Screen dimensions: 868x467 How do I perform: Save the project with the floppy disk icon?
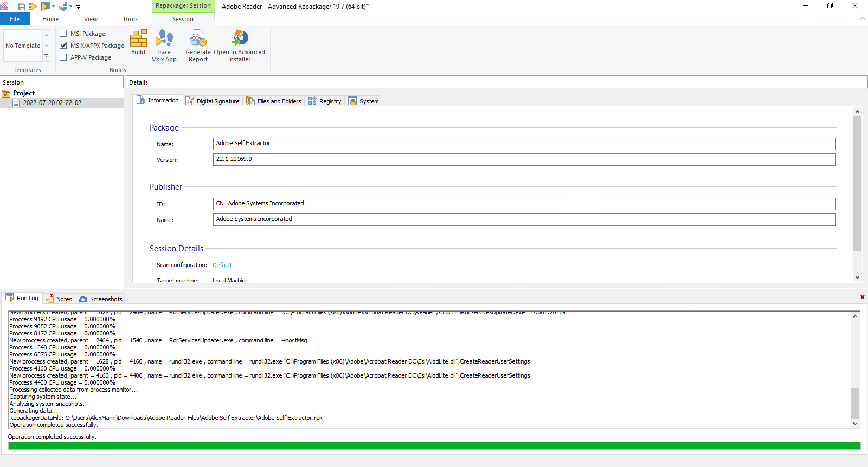(x=22, y=7)
